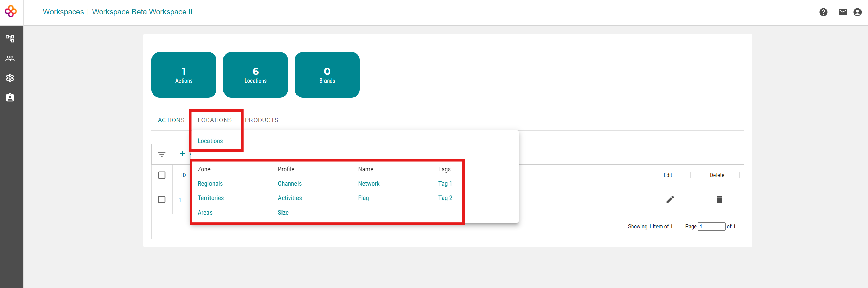
Task: Open the user account profile icon
Action: click(857, 12)
